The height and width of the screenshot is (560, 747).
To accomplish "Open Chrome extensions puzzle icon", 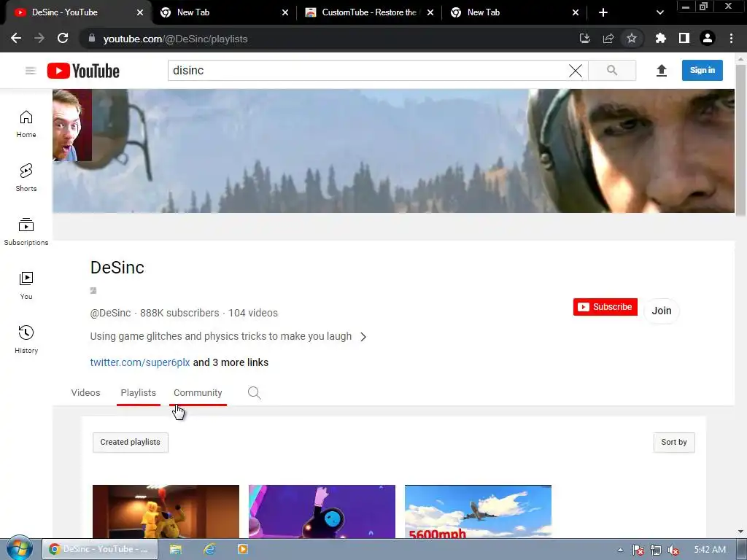I will point(660,39).
